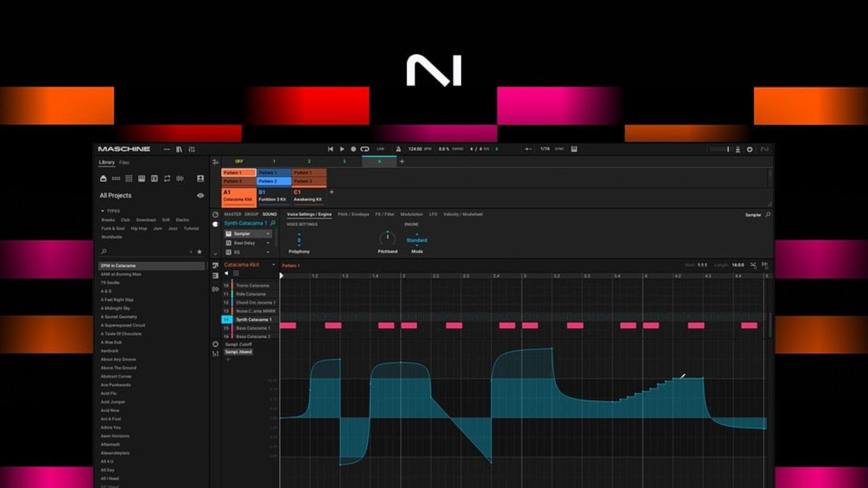The height and width of the screenshot is (488, 868).
Task: Select the Loops file type icon
Action: [167, 178]
